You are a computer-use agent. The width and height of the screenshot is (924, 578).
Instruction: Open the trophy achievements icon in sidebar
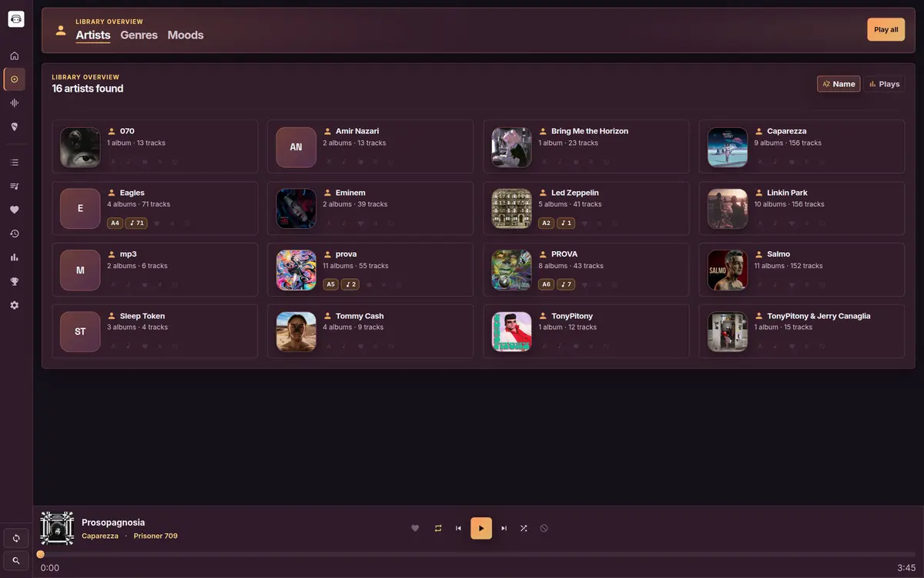click(15, 281)
